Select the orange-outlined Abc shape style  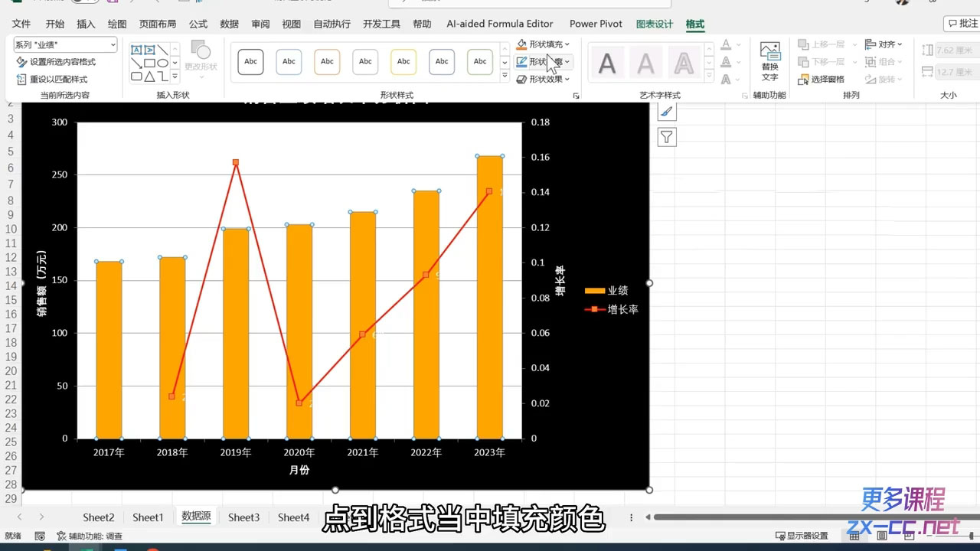pos(327,61)
